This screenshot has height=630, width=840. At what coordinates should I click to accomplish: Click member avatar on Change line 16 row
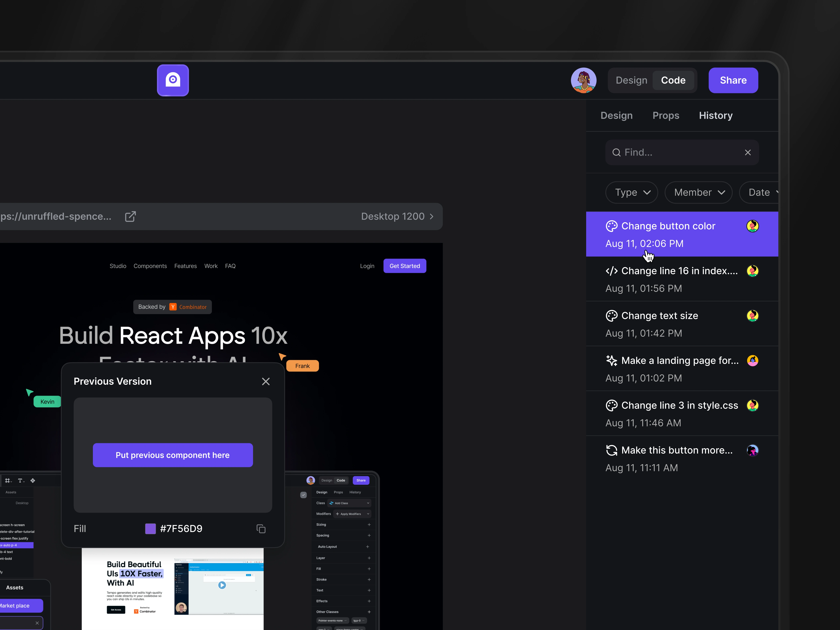coord(752,271)
